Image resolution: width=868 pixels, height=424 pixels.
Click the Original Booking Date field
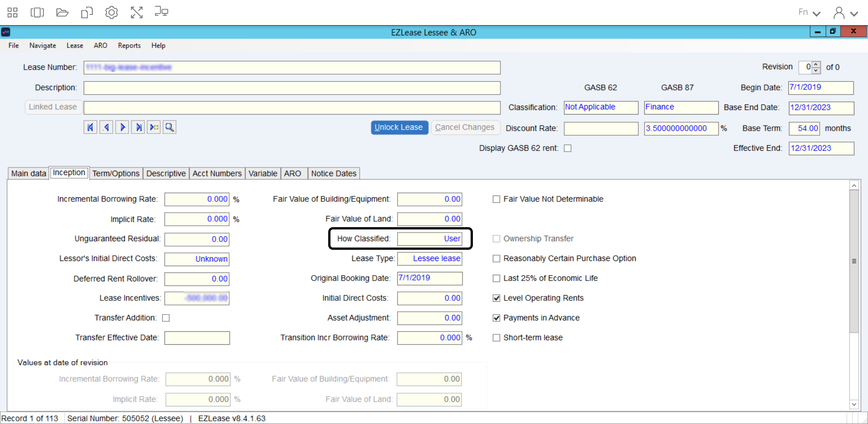point(429,278)
